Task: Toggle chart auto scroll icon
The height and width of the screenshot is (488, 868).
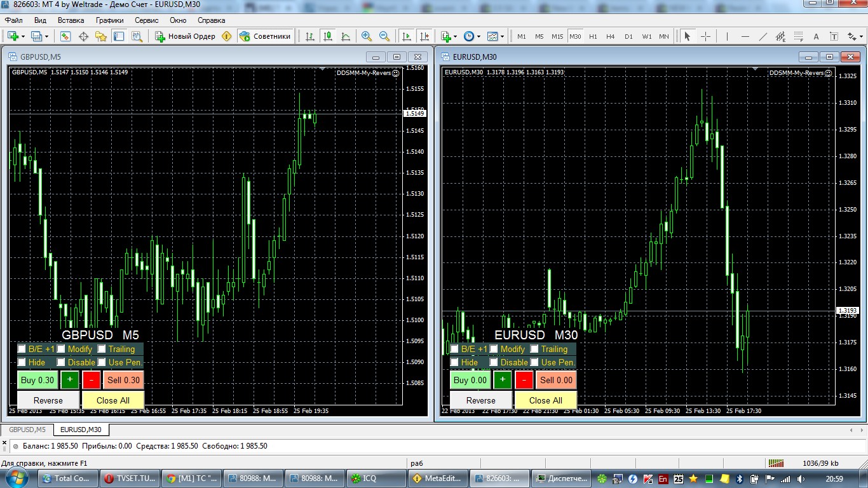Action: pyautogui.click(x=407, y=36)
